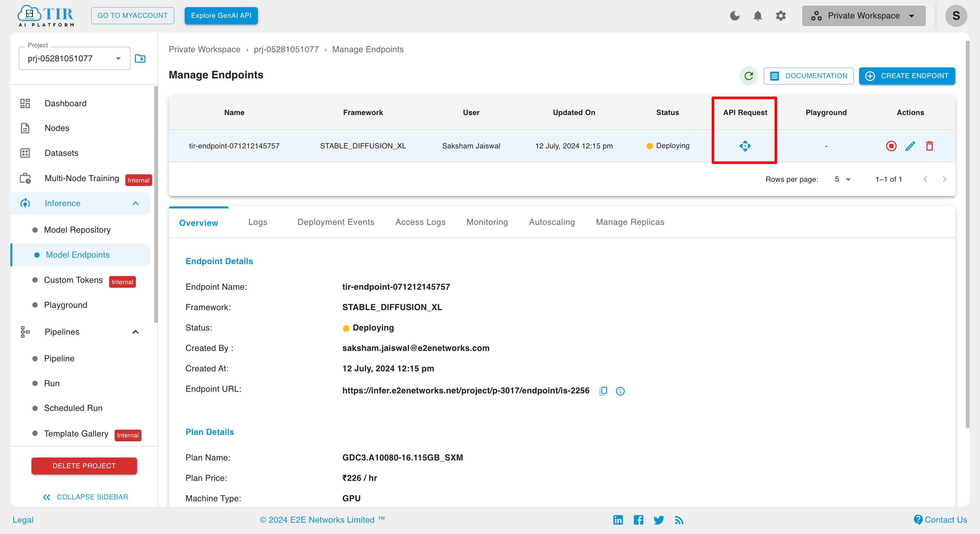This screenshot has width=980, height=534.
Task: Switch to Manage Replicas tab
Action: pyautogui.click(x=630, y=222)
